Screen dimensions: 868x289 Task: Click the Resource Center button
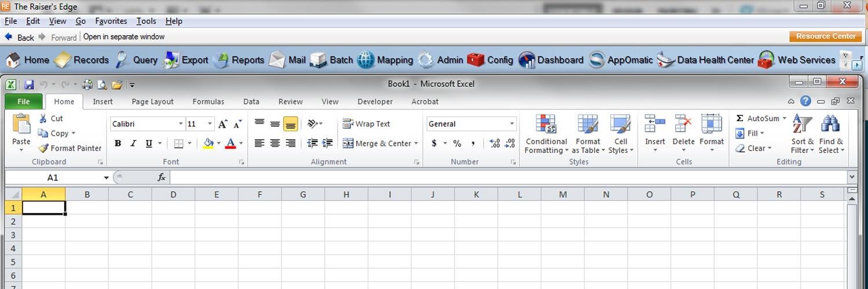[x=826, y=36]
